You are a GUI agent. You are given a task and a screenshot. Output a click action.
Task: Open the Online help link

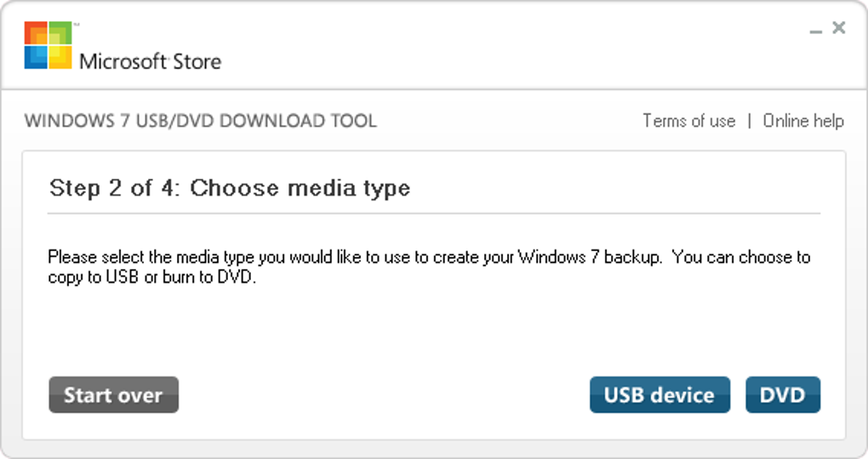802,121
